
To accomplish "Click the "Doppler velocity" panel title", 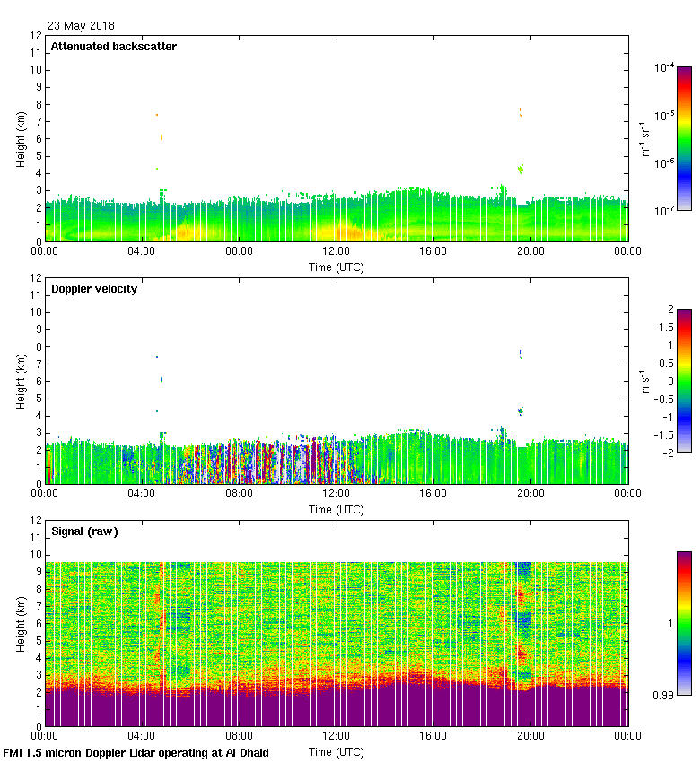I will pyautogui.click(x=93, y=289).
